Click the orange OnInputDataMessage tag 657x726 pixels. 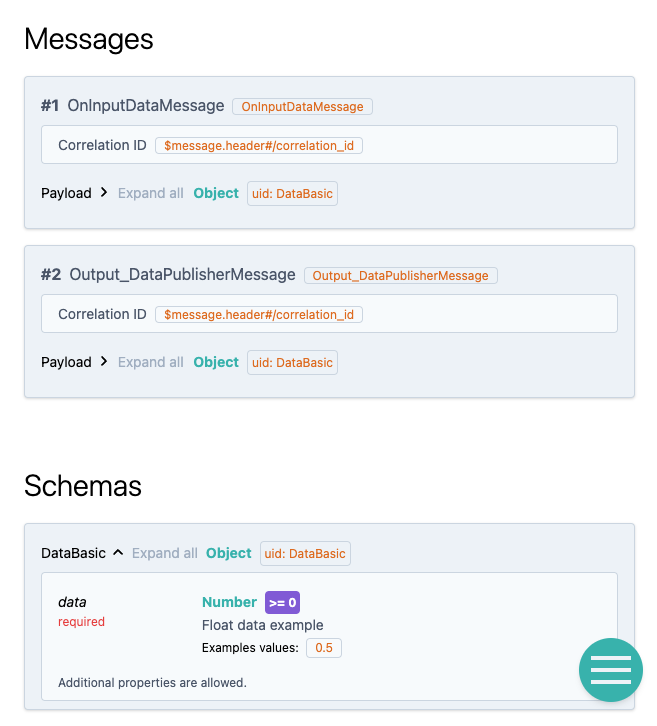(x=302, y=106)
